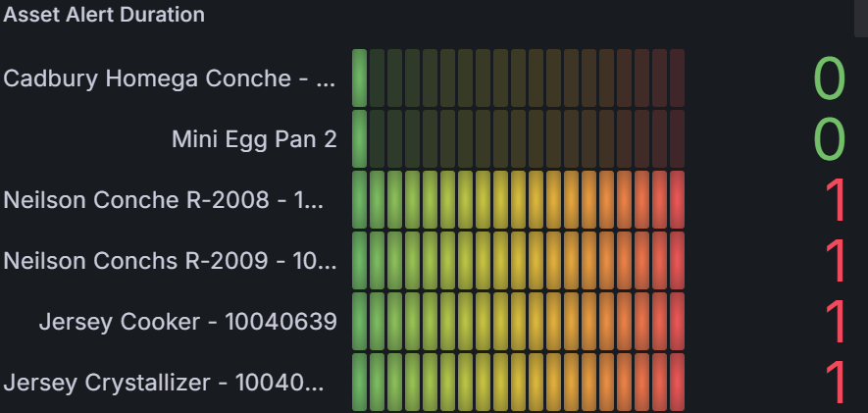Select the Jersey Crystallizer label
Viewport: 868px width, 413px height.
coord(164,383)
